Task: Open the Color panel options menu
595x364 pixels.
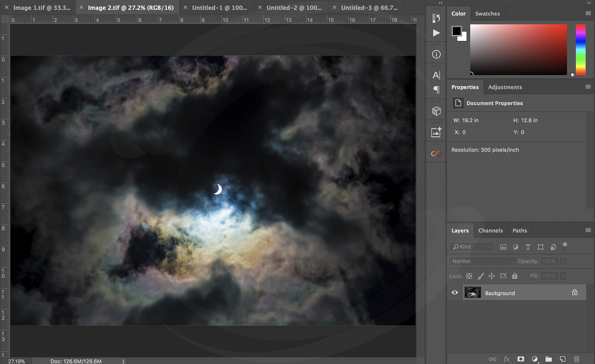Action: (588, 14)
